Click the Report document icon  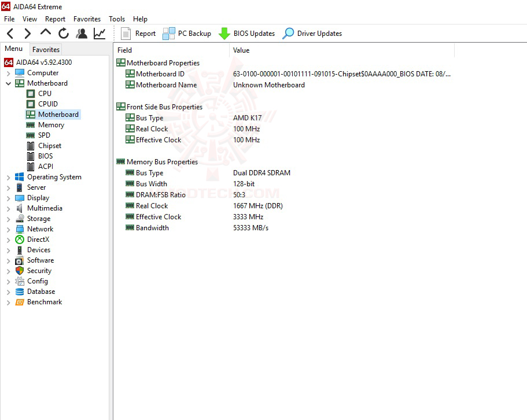pos(126,34)
